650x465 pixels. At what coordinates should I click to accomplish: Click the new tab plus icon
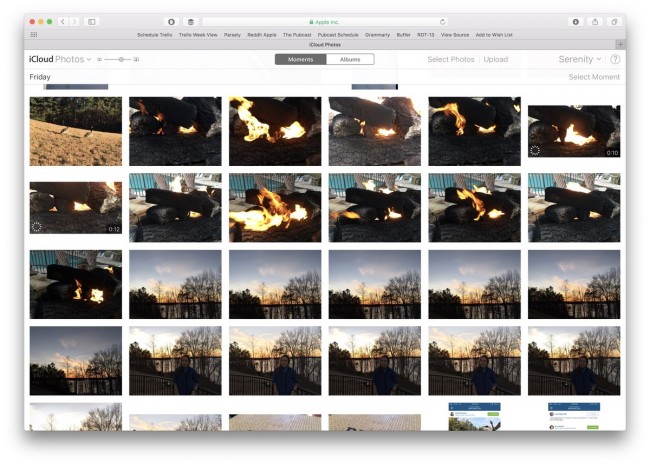(620, 44)
